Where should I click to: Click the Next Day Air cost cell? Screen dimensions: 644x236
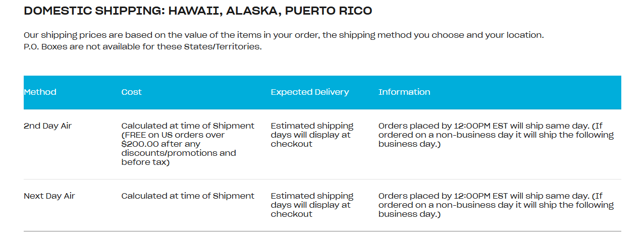pos(188,196)
